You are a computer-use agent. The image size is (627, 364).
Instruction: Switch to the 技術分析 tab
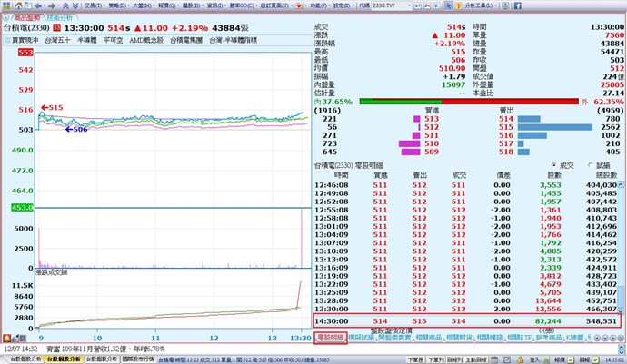[60, 18]
